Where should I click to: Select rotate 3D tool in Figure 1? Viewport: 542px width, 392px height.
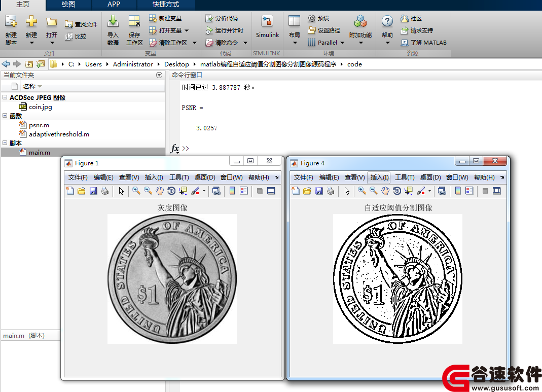(x=171, y=191)
